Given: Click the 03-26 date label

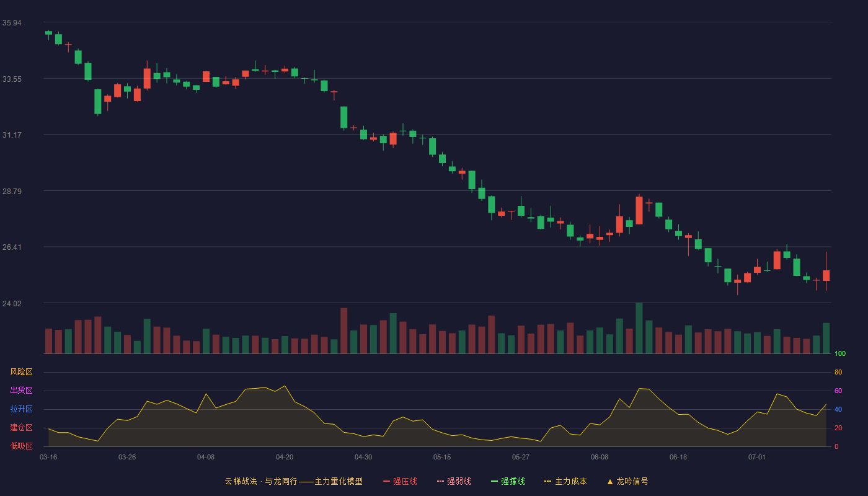Looking at the screenshot, I should (x=127, y=457).
